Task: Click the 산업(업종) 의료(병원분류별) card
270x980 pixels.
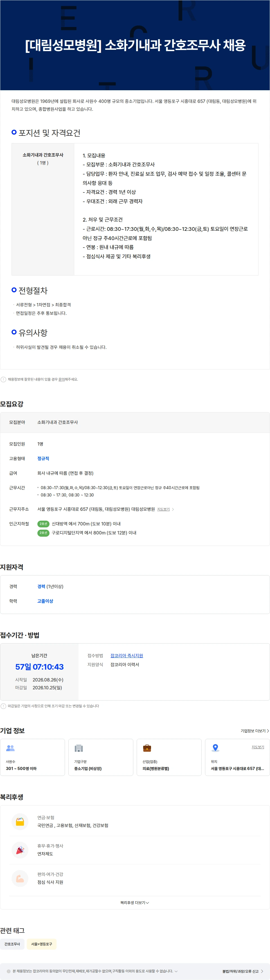Action: pos(169,757)
